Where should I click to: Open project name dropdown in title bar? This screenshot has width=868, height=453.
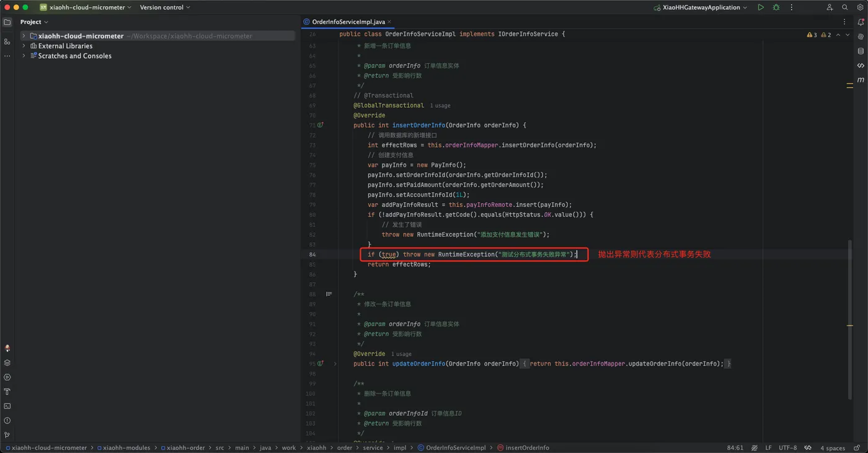(86, 7)
